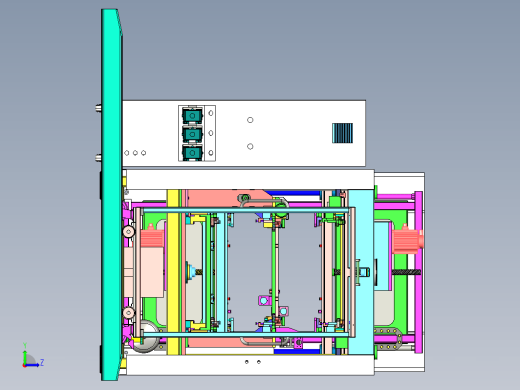Image resolution: width=520 pixels, height=390 pixels.
Task: Click the top teal switch in the white box
Action: (x=192, y=116)
